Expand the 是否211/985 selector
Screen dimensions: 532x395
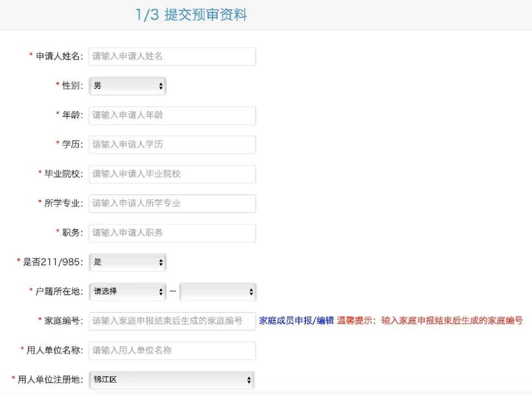point(127,262)
